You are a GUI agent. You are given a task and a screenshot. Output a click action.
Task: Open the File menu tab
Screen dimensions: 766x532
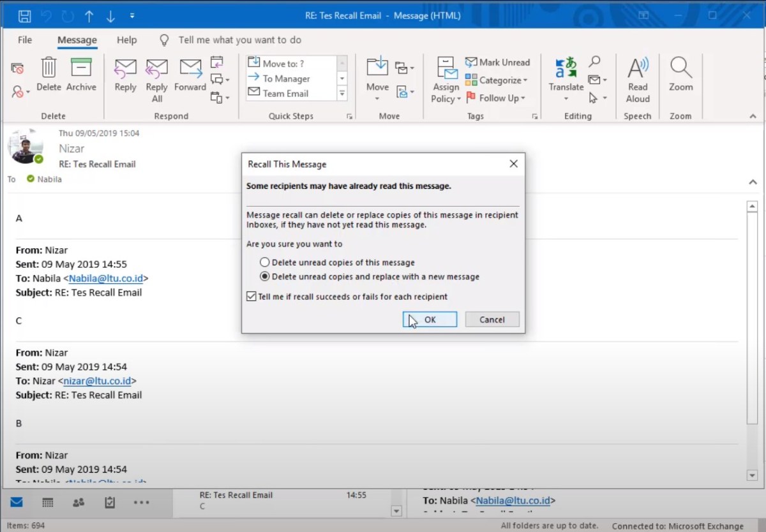pos(25,40)
